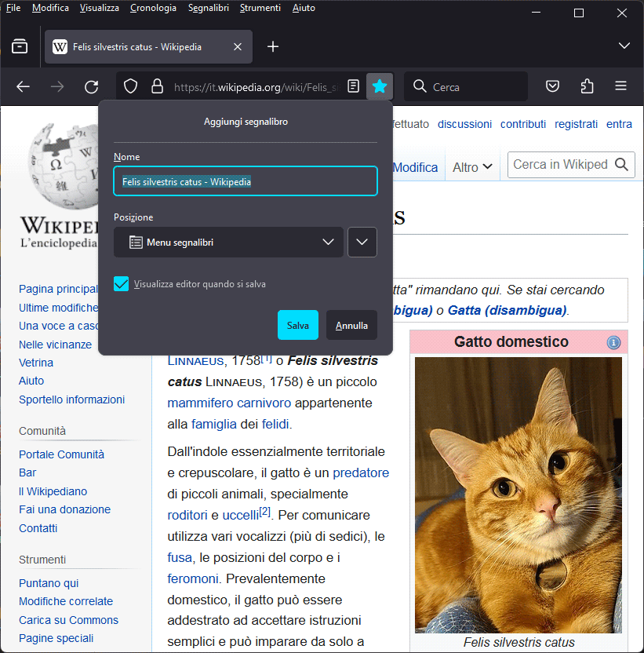644x653 pixels.
Task: Open the list all tabs chevron
Action: [624, 46]
